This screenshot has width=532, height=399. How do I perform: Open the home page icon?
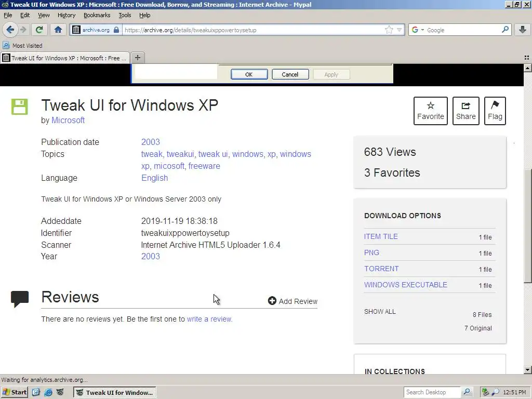(58, 30)
